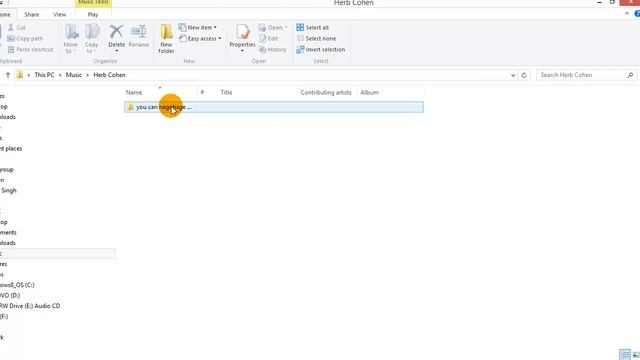
Task: Open the Open button dropdown arrow
Action: [x=286, y=27]
